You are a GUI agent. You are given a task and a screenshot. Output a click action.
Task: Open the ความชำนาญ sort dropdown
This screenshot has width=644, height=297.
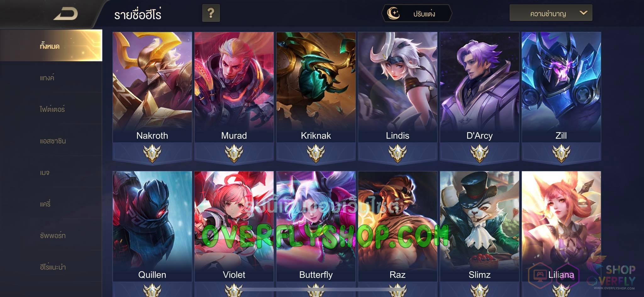(551, 13)
